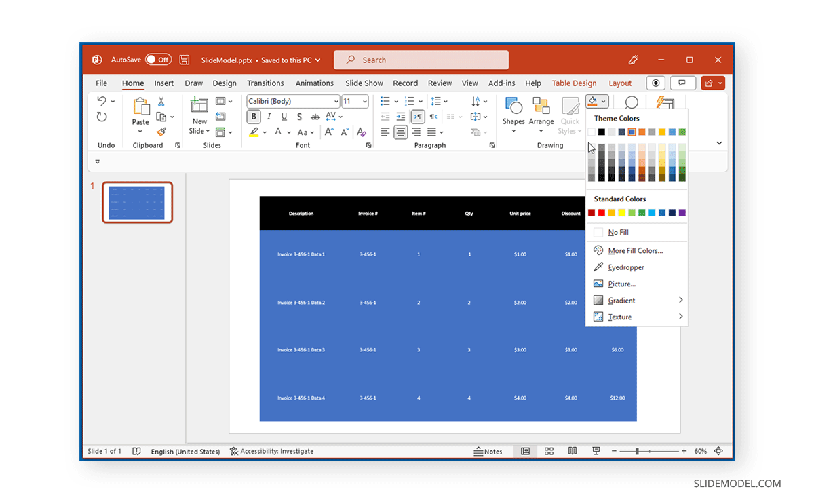814x504 pixels.
Task: Click the Eyedropper fill option
Action: [x=626, y=267]
